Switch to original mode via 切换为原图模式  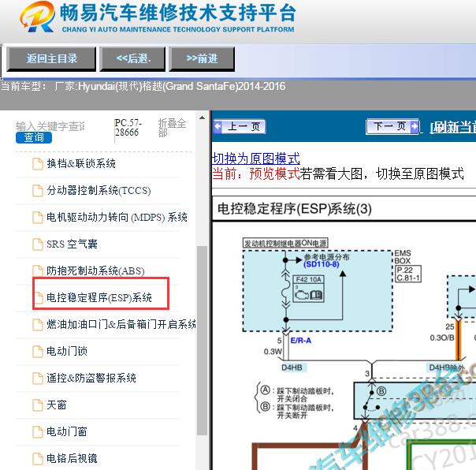[256, 159]
